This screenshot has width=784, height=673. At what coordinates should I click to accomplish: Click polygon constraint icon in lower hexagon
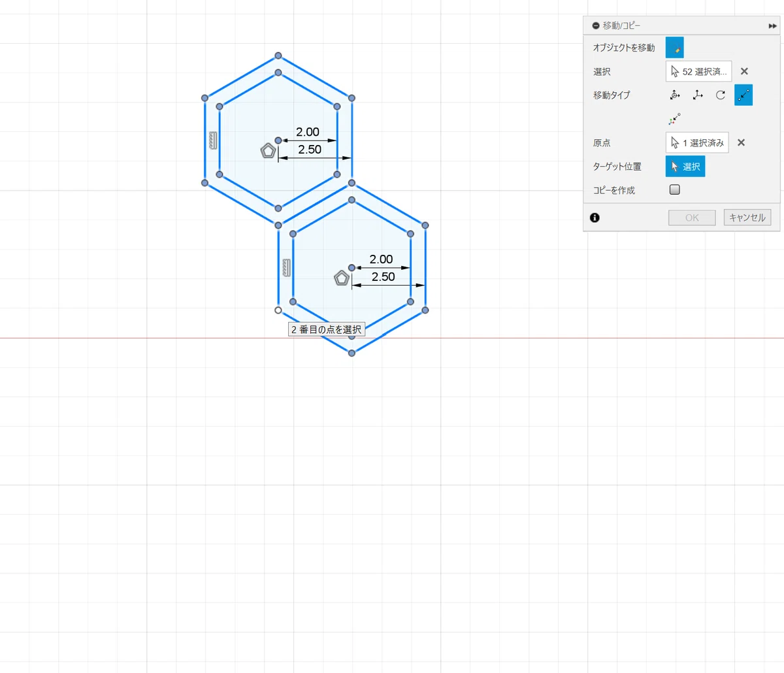pos(341,278)
